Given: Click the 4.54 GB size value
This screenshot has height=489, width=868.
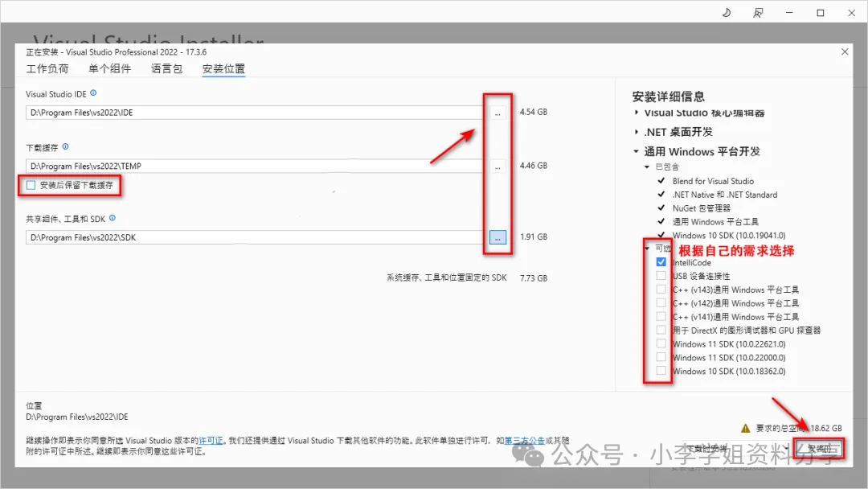Looking at the screenshot, I should [x=534, y=112].
